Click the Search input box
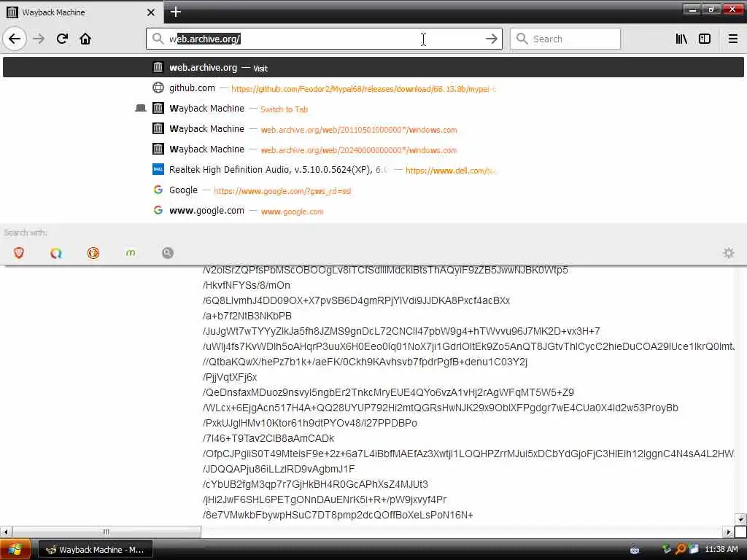This screenshot has width=747, height=560. pos(565,39)
